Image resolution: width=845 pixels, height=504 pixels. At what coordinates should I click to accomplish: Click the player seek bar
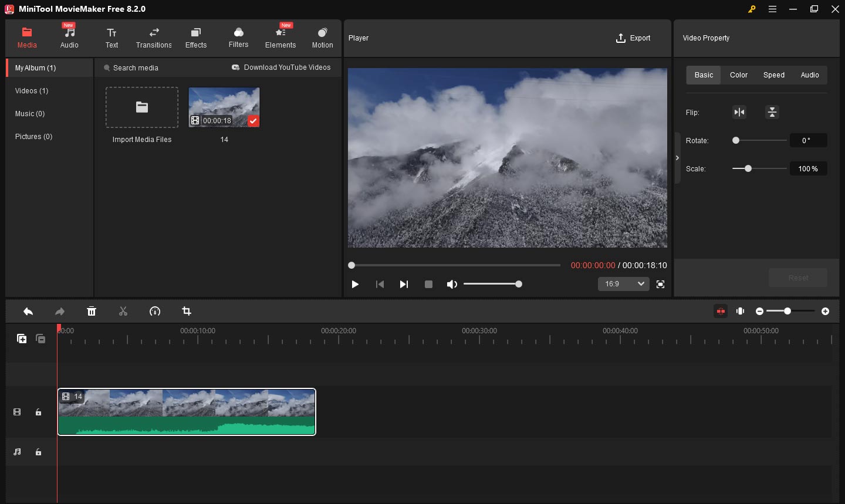coord(455,265)
